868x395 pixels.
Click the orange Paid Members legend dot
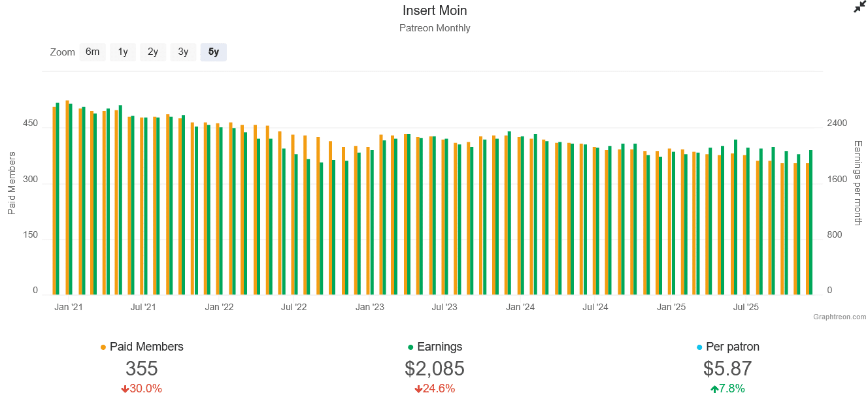(x=103, y=347)
